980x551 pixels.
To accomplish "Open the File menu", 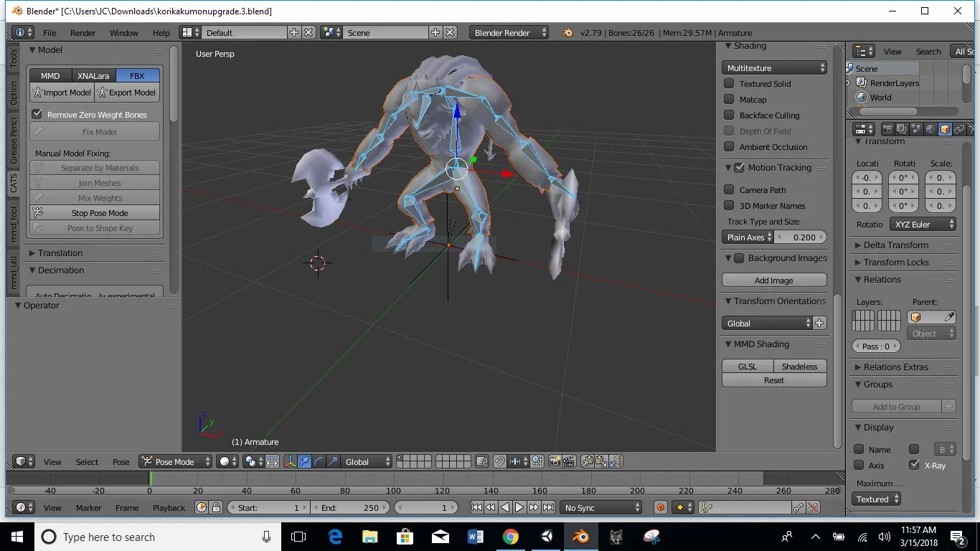I will [50, 32].
